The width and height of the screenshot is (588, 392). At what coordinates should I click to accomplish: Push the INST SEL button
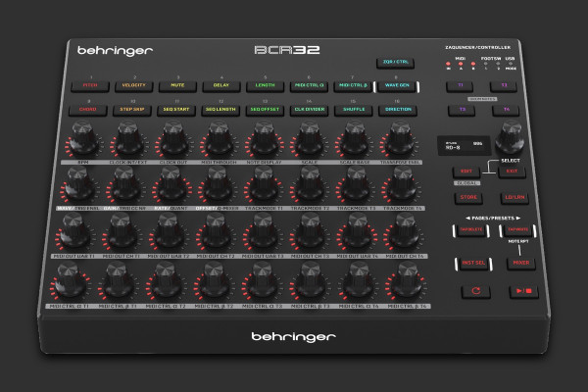[x=473, y=263]
